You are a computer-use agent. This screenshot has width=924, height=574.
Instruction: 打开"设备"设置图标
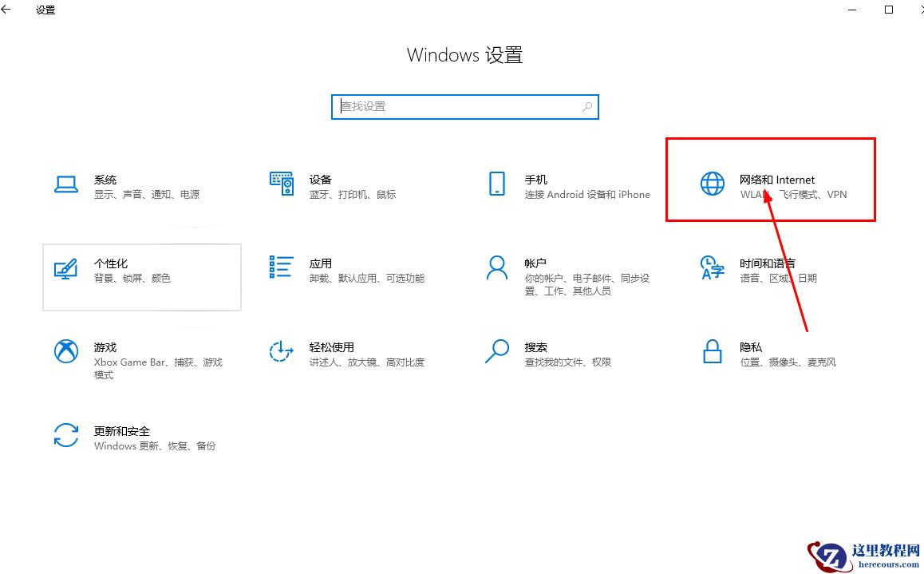point(281,184)
